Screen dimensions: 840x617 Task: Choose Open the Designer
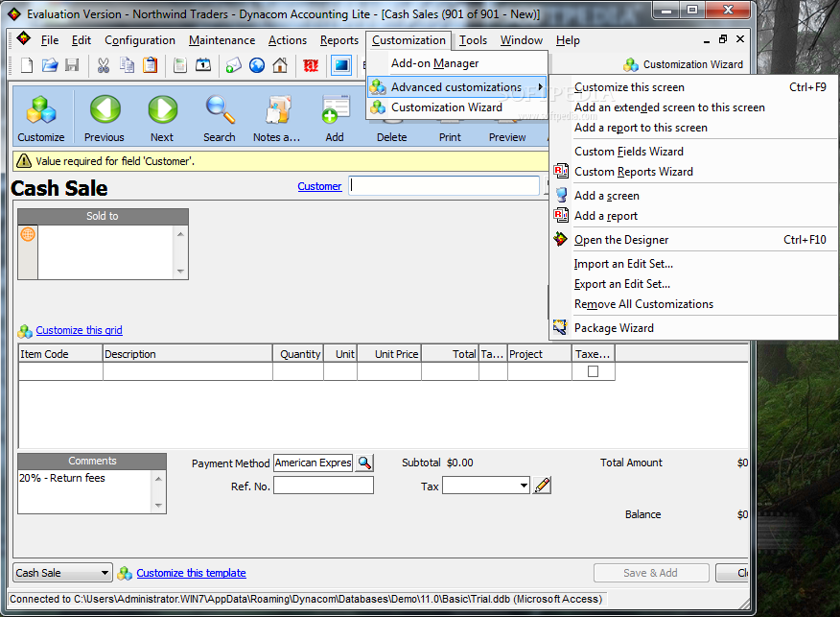pos(693,240)
